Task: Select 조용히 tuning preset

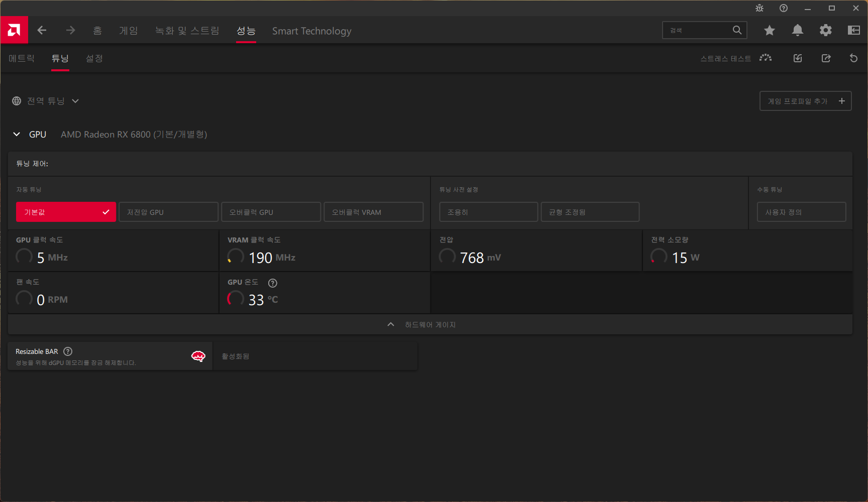Action: point(488,212)
